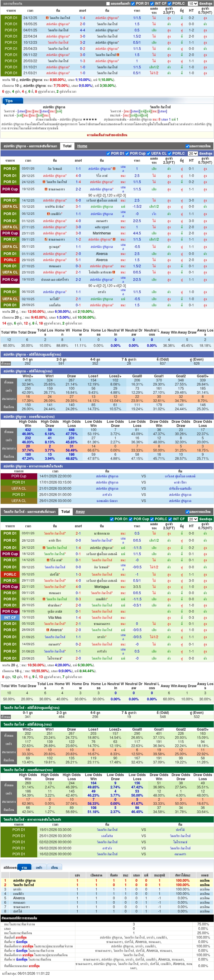Viewport: 214px width, 980px height.
Task: Click the INT CF badge on 10/10/25 Guimarães match
Action: point(10,617)
